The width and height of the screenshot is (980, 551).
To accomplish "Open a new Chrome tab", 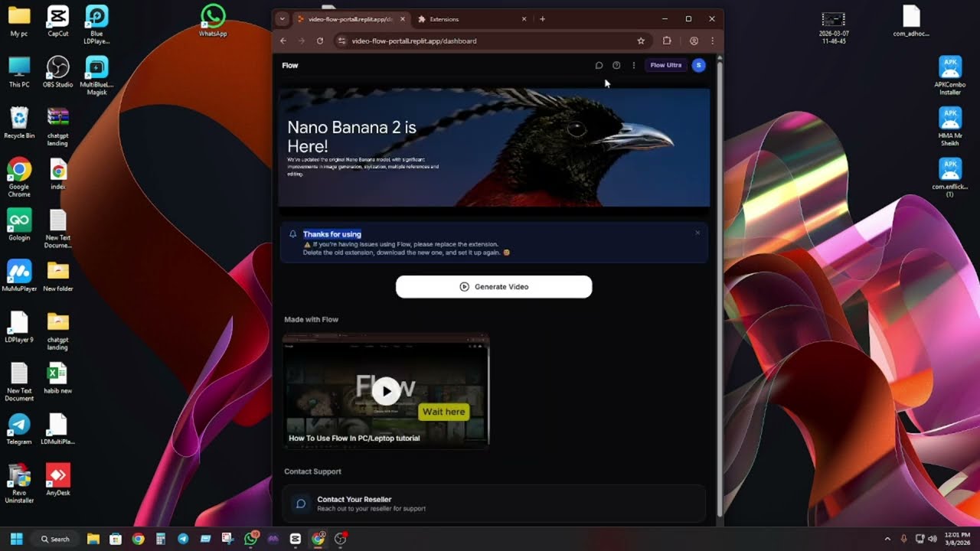I will coord(542,19).
